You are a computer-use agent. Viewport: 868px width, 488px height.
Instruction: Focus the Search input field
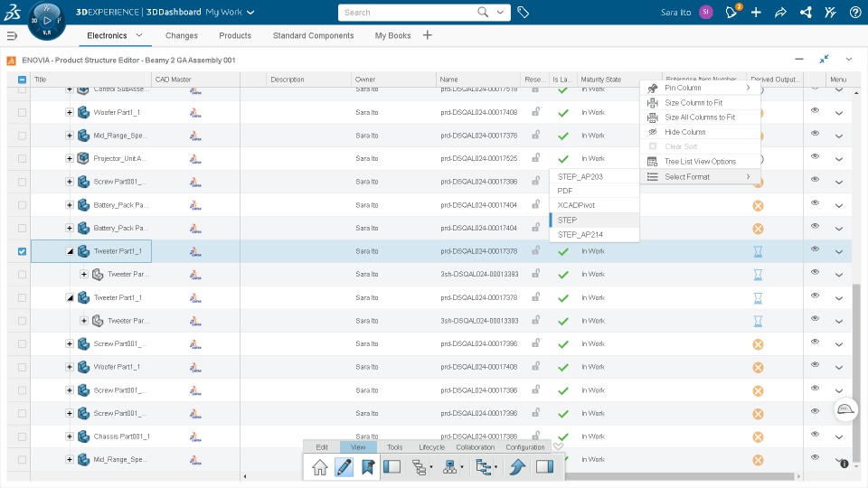407,12
